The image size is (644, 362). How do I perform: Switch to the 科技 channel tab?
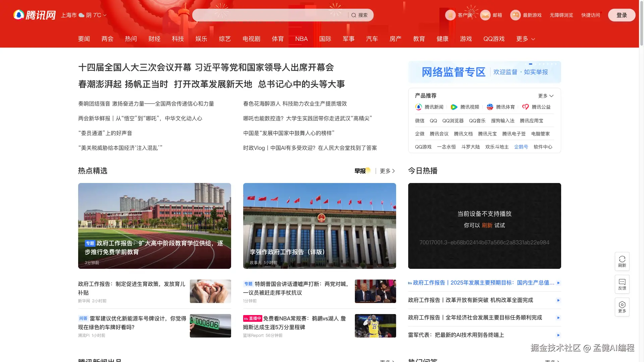tap(178, 39)
